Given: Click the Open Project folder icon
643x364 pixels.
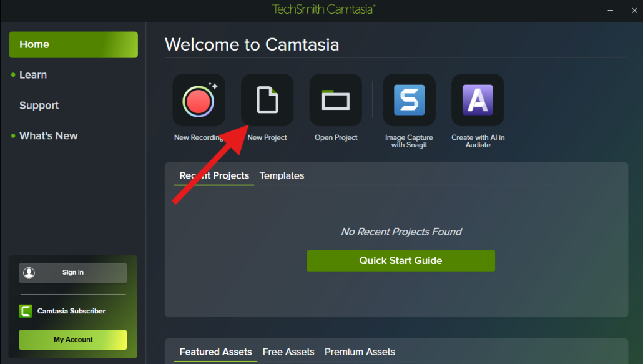Looking at the screenshot, I should tap(336, 101).
